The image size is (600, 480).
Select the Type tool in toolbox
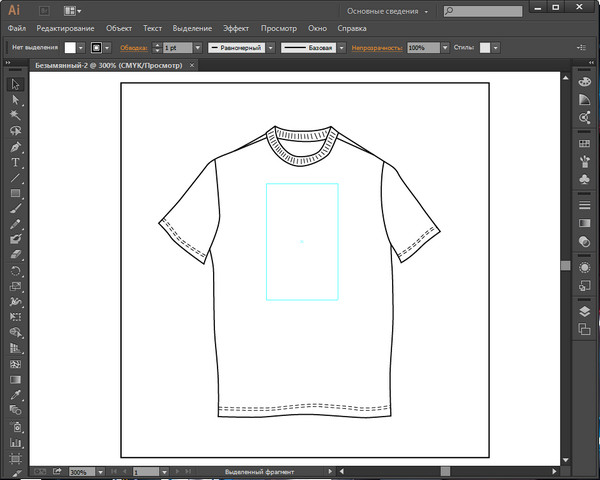tap(16, 162)
